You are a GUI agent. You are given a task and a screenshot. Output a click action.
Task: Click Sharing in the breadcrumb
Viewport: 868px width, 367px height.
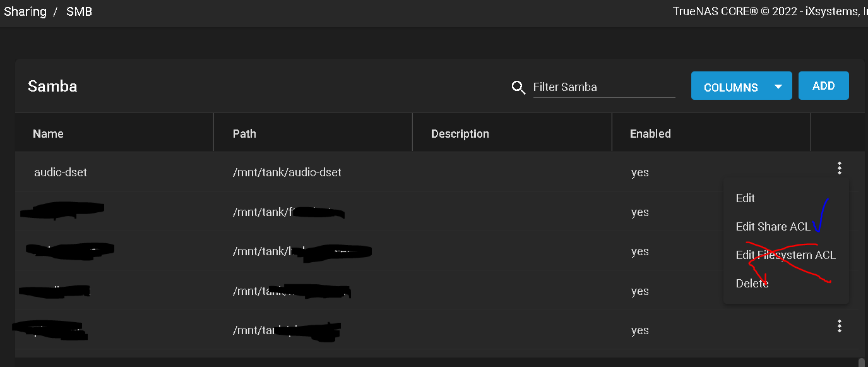coord(25,11)
